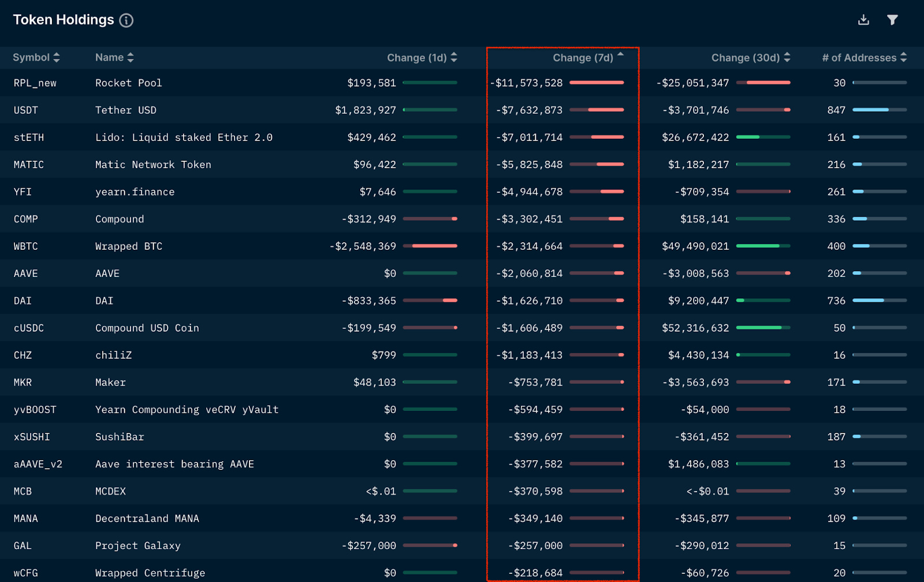Select the aAAVE_v2 symbol cell
Viewport: 924px width, 582px height.
coord(38,464)
